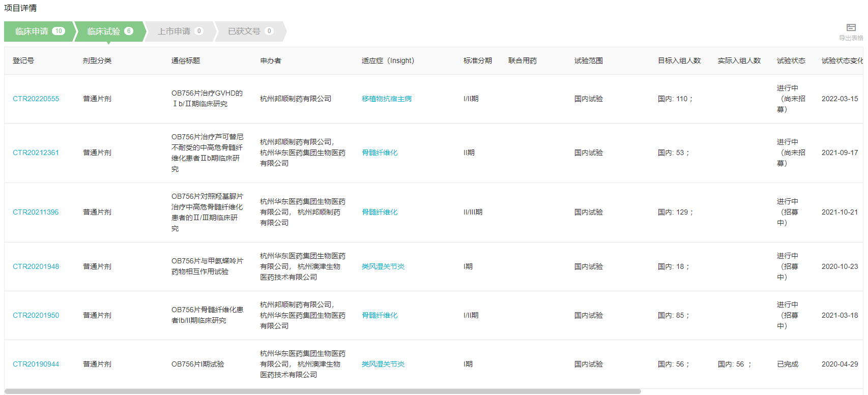Click the 移植物抗宿主病 indication link
The width and height of the screenshot is (868, 395).
(x=387, y=99)
